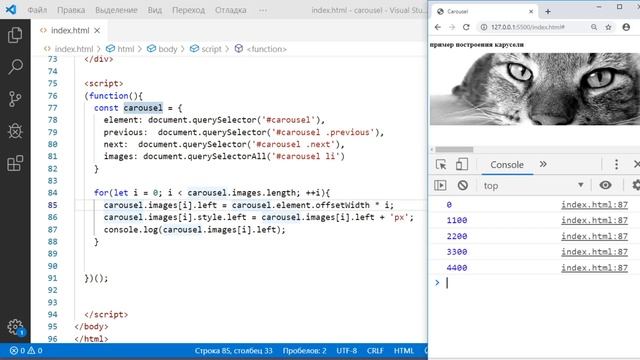Select the Carousel browser tab

pos(485,11)
